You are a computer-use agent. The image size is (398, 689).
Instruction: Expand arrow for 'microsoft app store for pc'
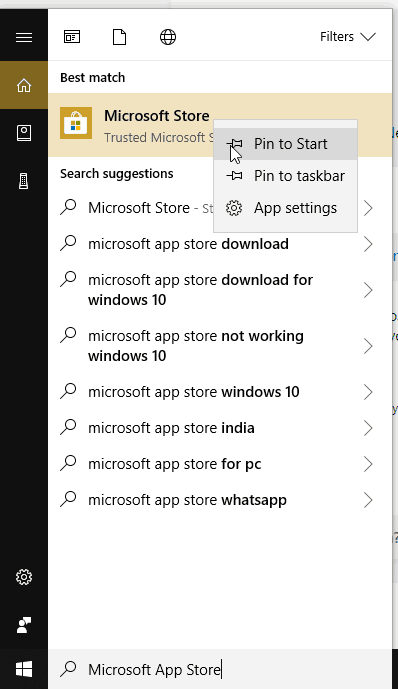tap(368, 464)
